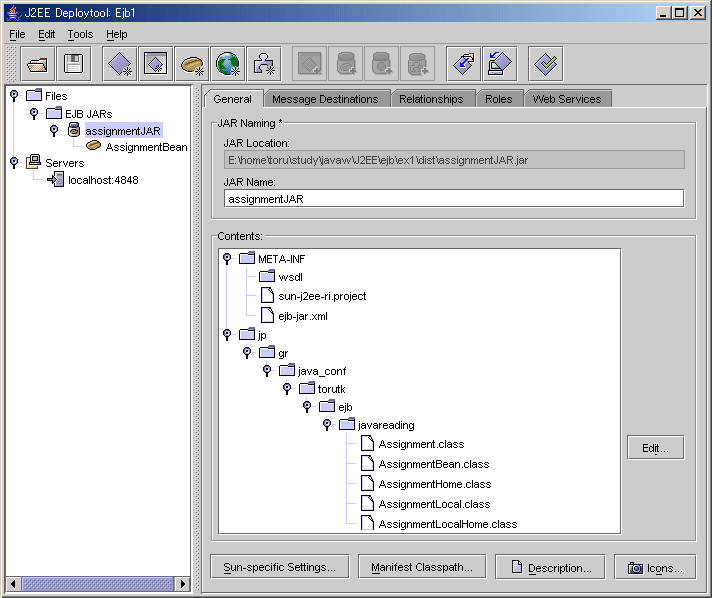Click the Edit... contents button
The image size is (712, 598).
[x=655, y=448]
